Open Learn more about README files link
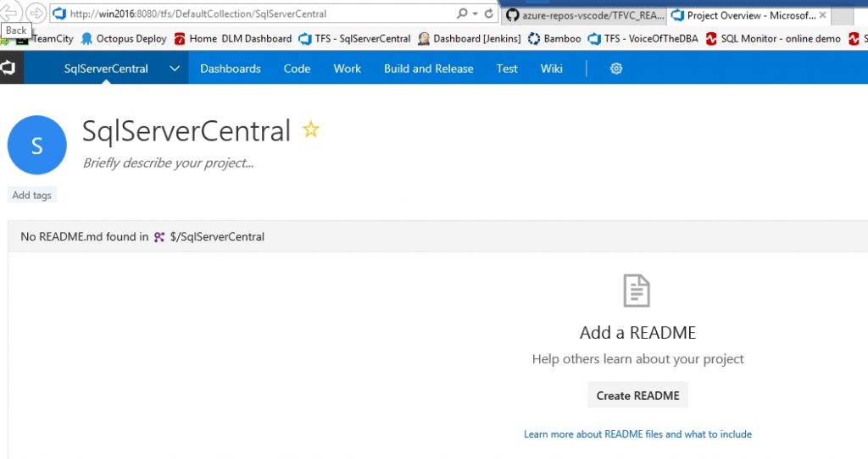 pyautogui.click(x=637, y=434)
